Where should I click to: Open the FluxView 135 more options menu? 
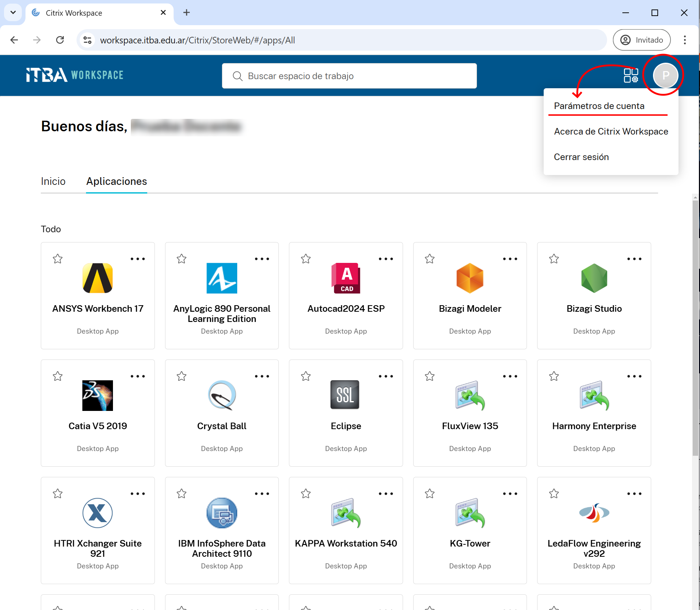pos(510,376)
